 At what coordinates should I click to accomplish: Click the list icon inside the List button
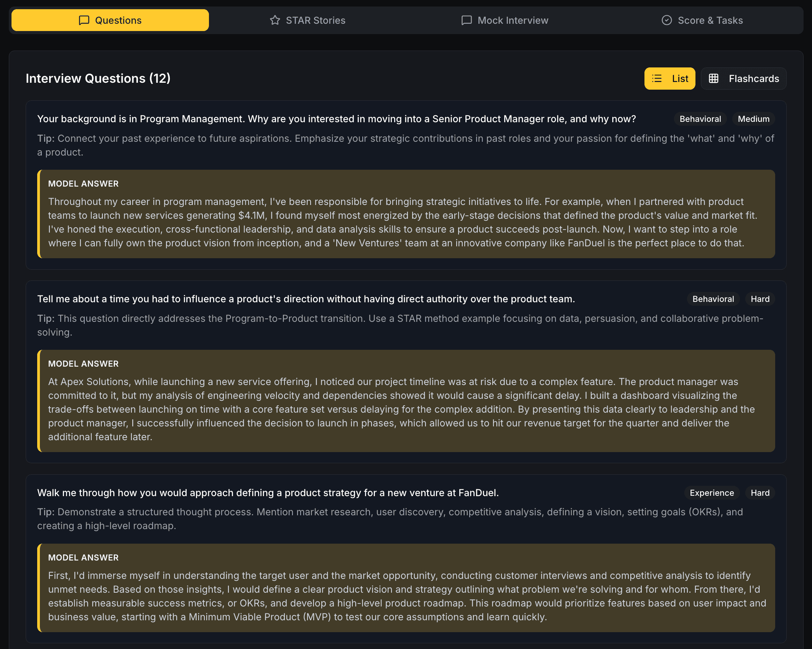point(657,79)
